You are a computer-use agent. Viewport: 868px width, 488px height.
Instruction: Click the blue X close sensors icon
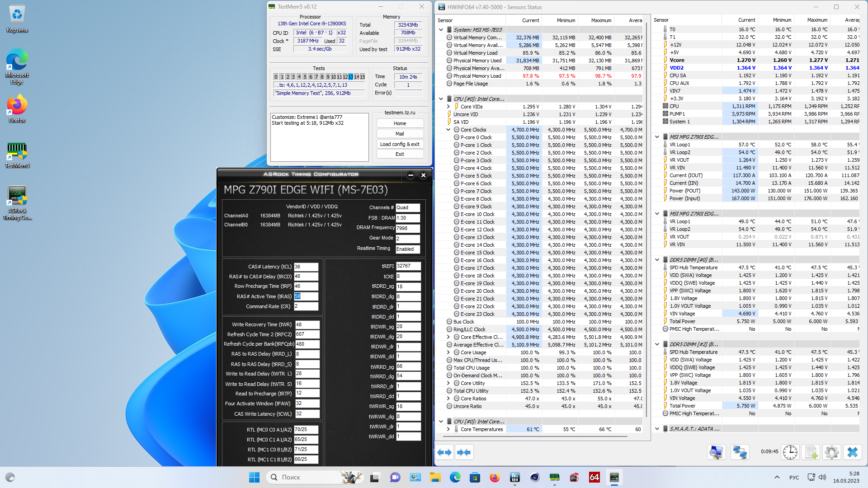[852, 452]
